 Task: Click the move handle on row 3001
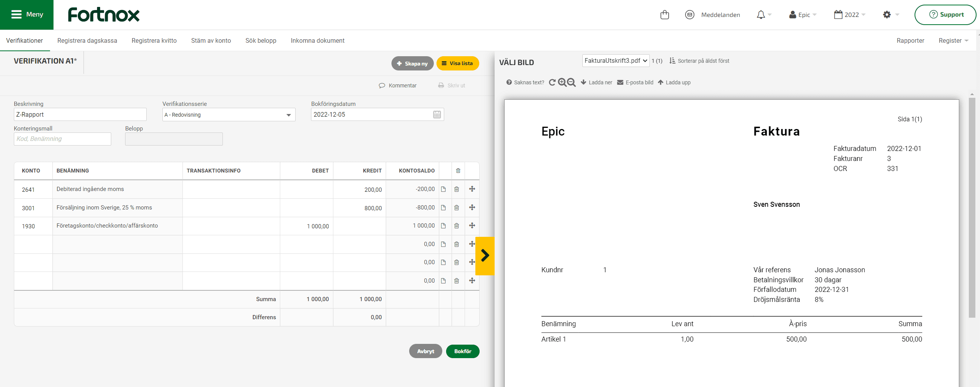(x=472, y=208)
